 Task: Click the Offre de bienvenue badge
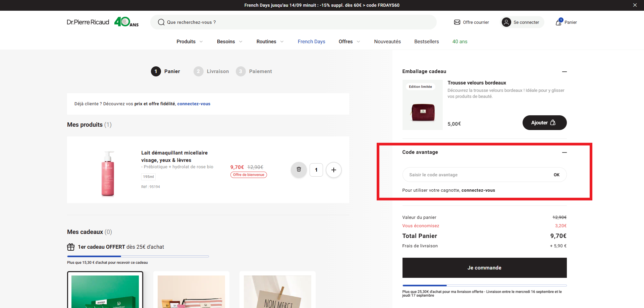249,175
